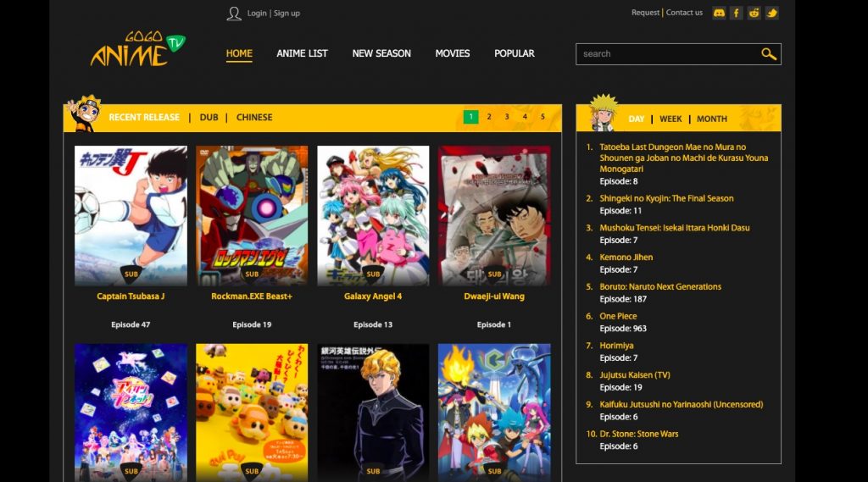Open Galaxy Angel 4 poster thumbnail
This screenshot has width=868, height=482.
373,216
